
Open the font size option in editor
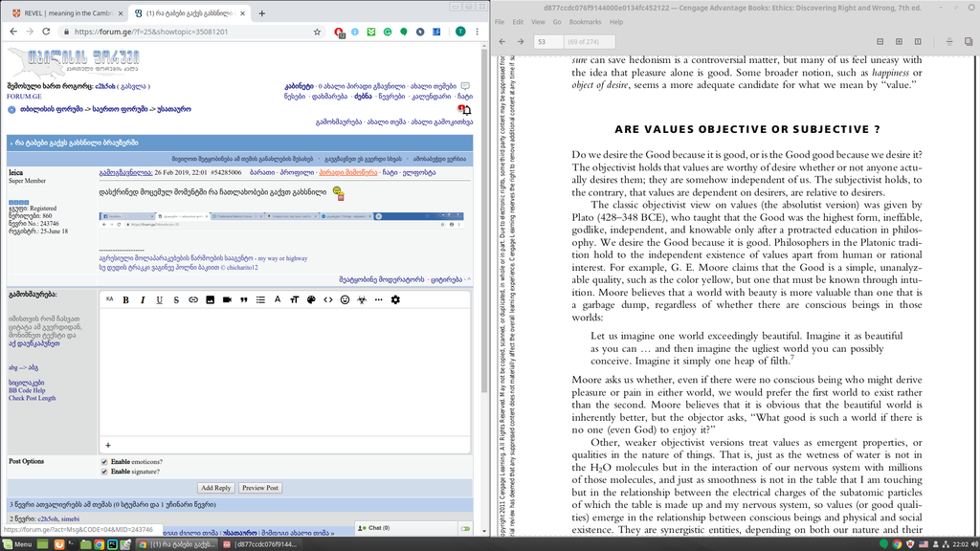[295, 299]
